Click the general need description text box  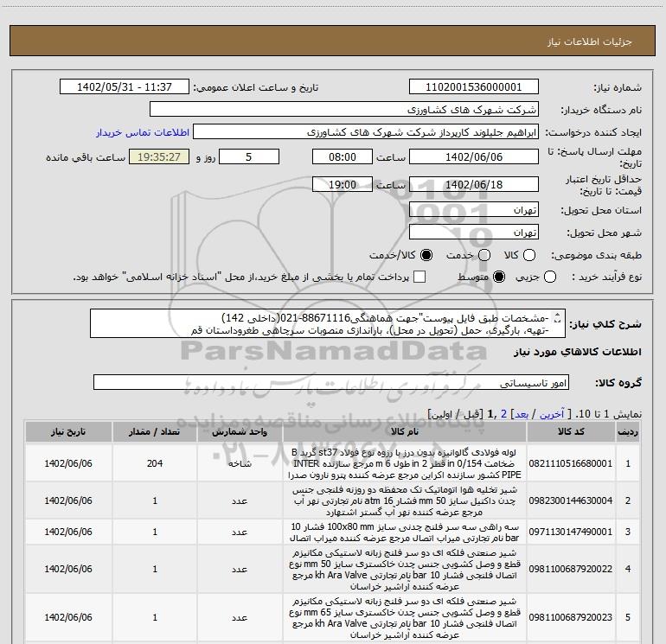point(328,323)
